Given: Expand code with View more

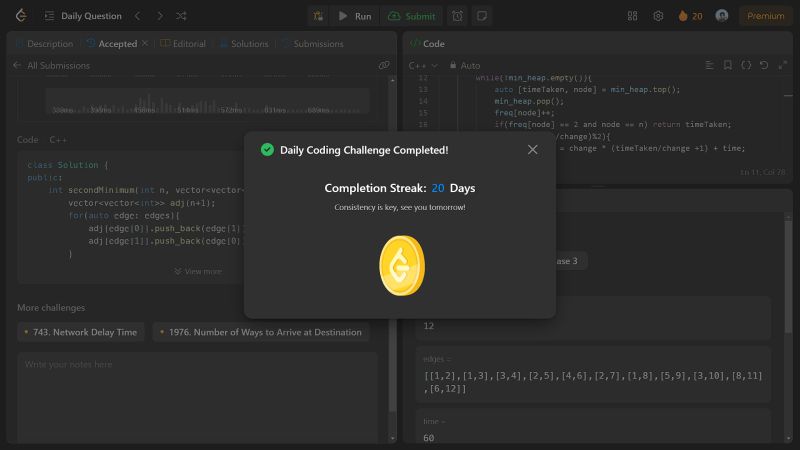Looking at the screenshot, I should click(198, 271).
